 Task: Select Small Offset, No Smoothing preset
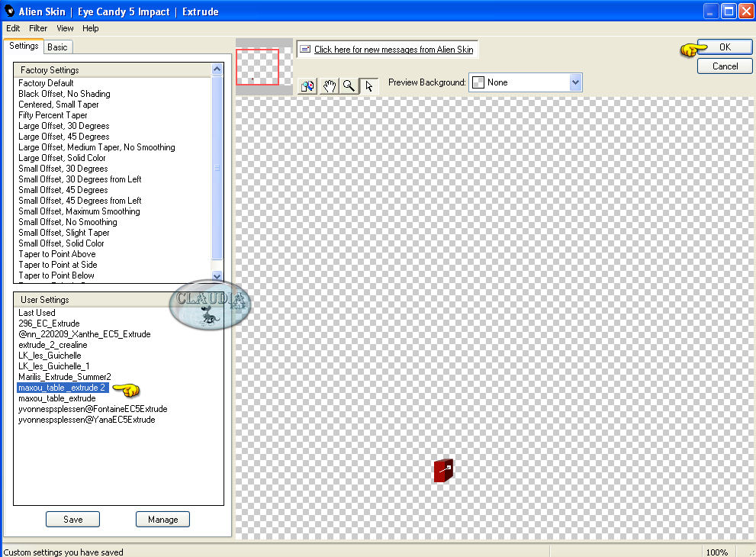67,222
